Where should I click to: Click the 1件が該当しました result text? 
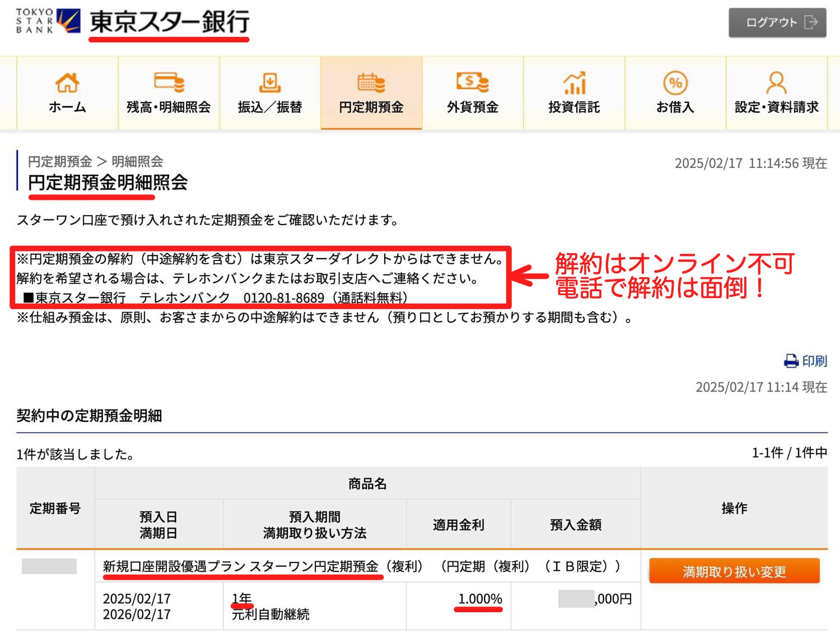point(75,454)
